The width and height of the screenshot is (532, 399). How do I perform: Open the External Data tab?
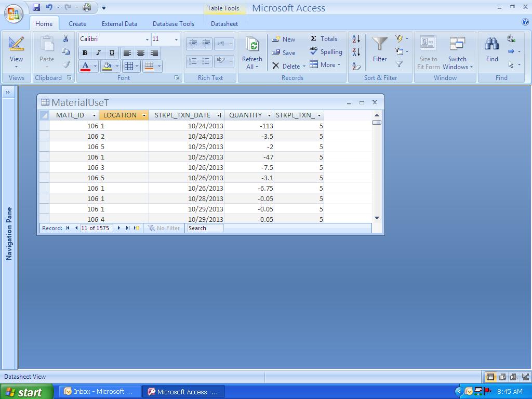click(x=119, y=24)
